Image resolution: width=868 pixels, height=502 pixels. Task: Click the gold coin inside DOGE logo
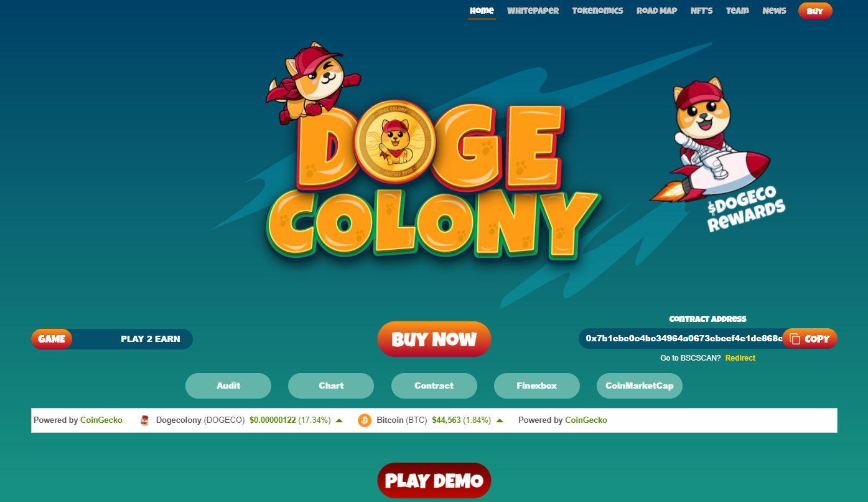tap(392, 142)
